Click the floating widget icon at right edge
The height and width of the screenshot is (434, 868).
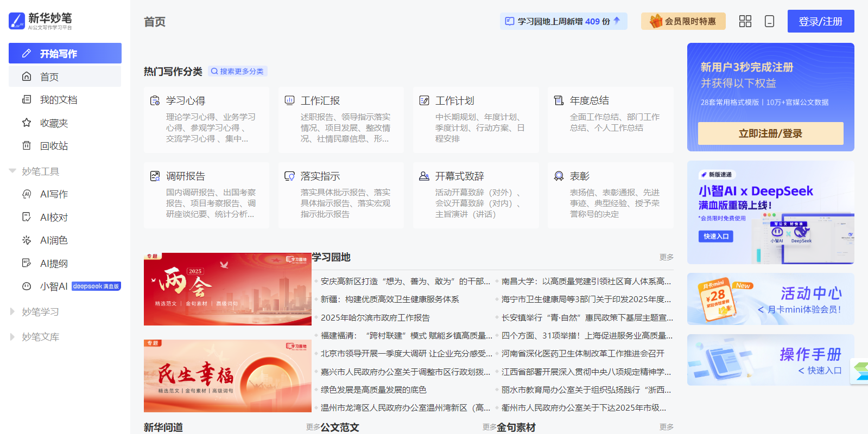860,372
